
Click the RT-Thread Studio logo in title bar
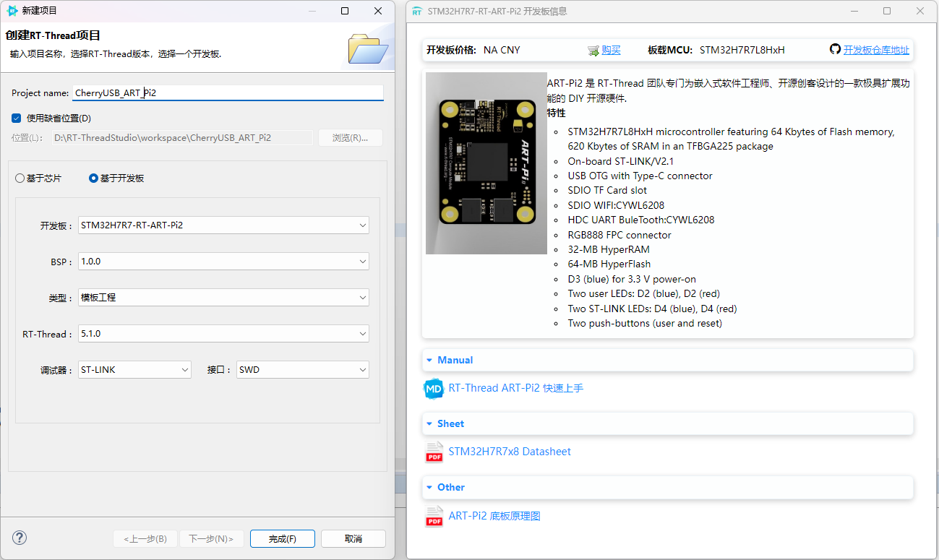click(12, 11)
